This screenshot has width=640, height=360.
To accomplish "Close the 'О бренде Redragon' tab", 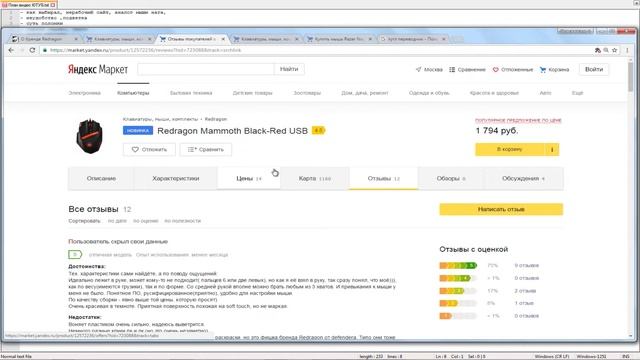I will (x=76, y=39).
